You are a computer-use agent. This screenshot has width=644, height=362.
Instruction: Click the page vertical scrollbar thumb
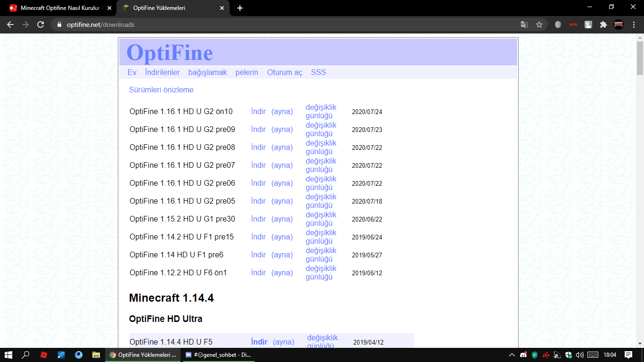pos(640,58)
